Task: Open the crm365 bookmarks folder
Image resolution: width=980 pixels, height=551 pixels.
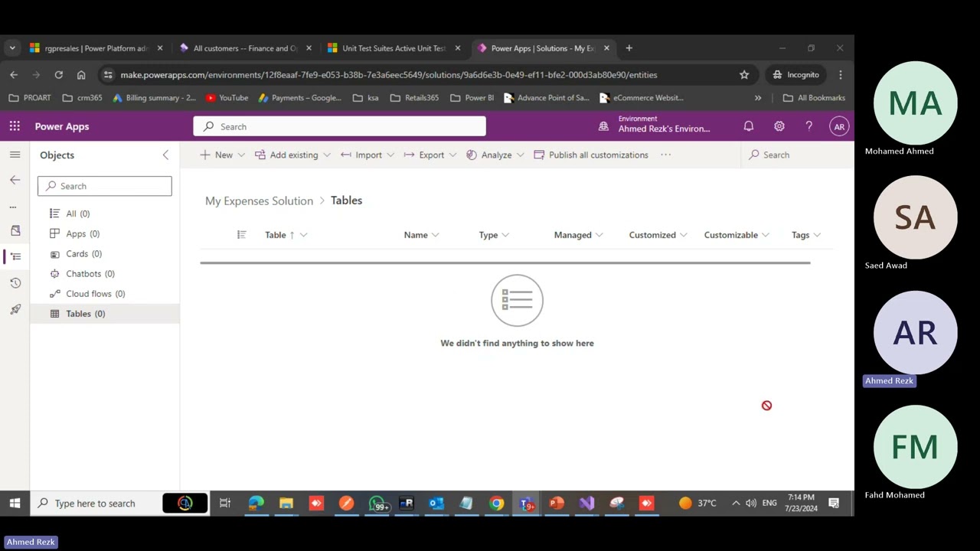Action: pyautogui.click(x=82, y=98)
